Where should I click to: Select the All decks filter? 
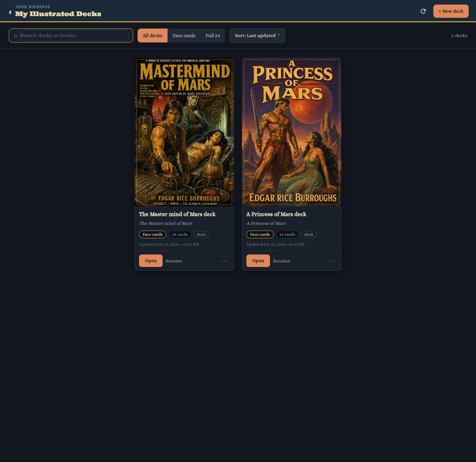(152, 36)
